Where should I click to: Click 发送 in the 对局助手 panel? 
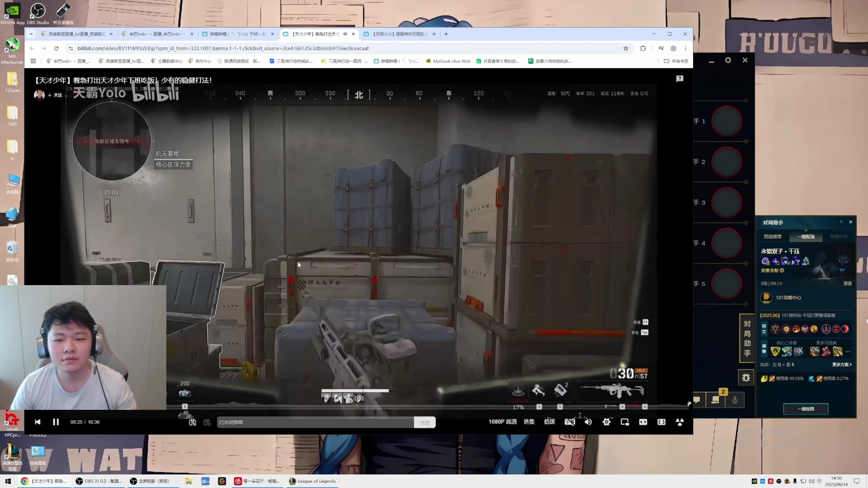coord(847,283)
